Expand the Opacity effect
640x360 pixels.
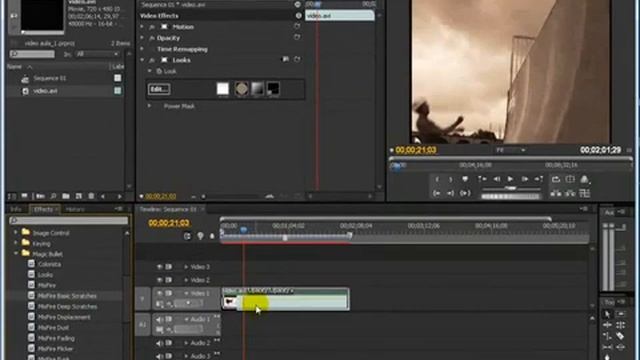[x=142, y=38]
